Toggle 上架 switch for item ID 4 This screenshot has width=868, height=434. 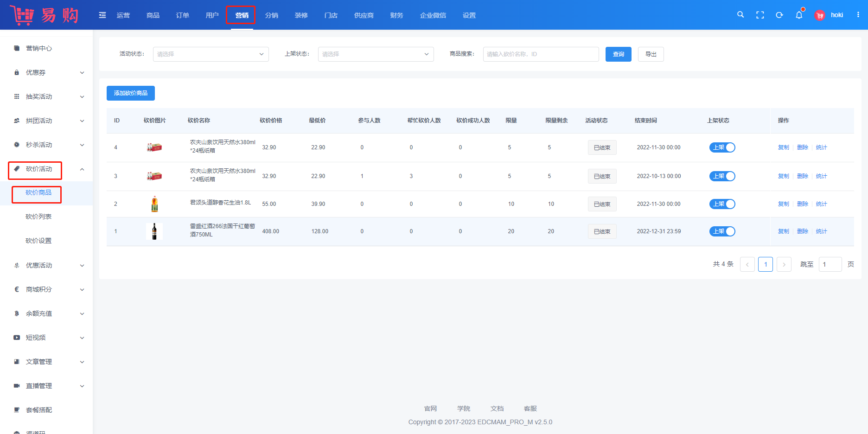[x=722, y=147]
